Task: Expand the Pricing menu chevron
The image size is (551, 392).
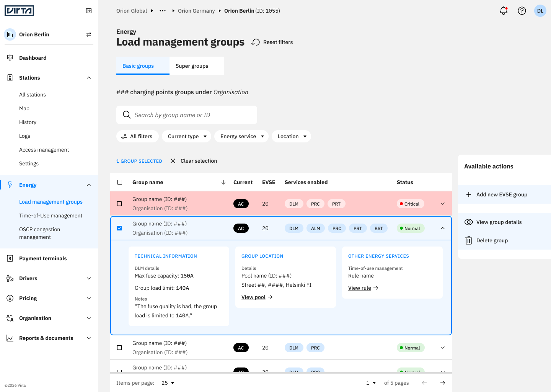Action: pyautogui.click(x=89, y=298)
